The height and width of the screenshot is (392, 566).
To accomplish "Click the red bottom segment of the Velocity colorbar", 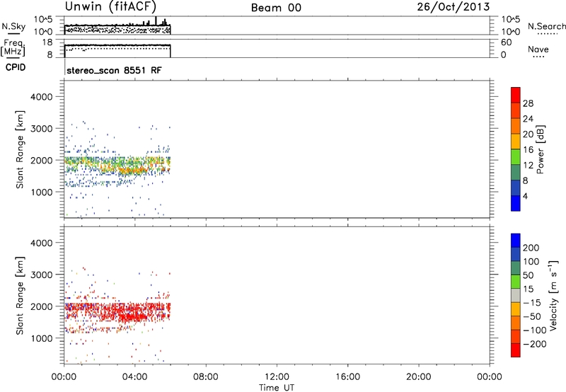I will (516, 350).
